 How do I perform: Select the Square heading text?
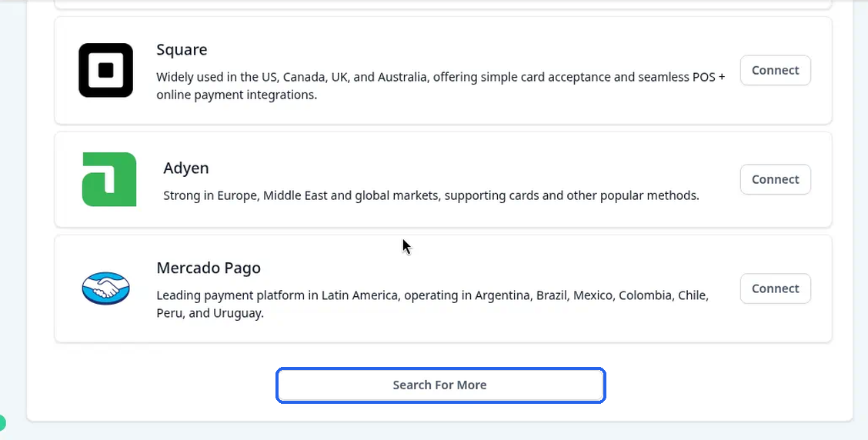(x=182, y=50)
